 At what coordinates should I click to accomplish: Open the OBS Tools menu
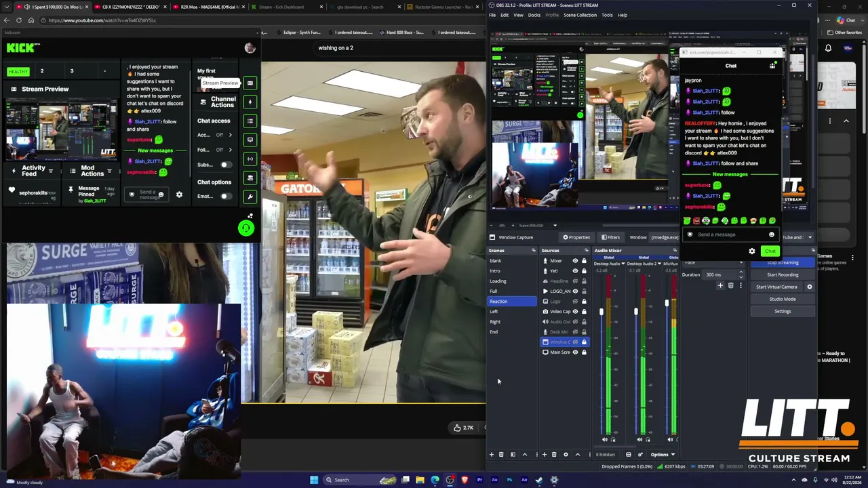coord(607,15)
